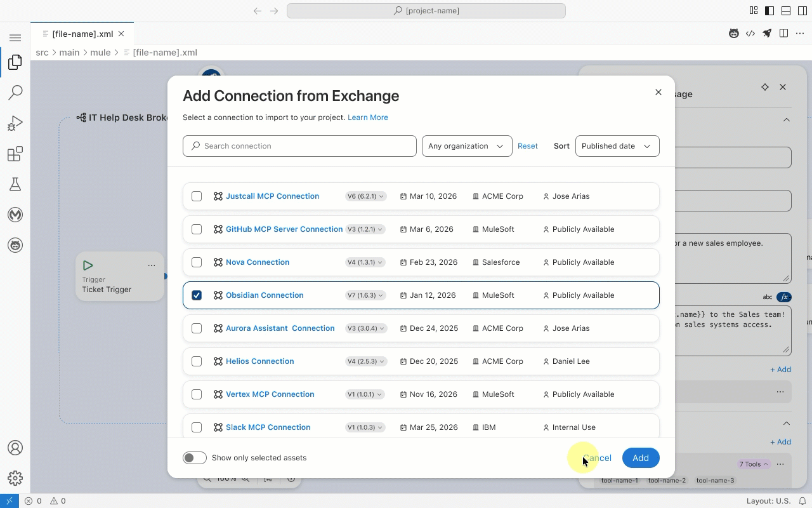The width and height of the screenshot is (812, 508).
Task: Open Run and Debug view
Action: (15, 123)
